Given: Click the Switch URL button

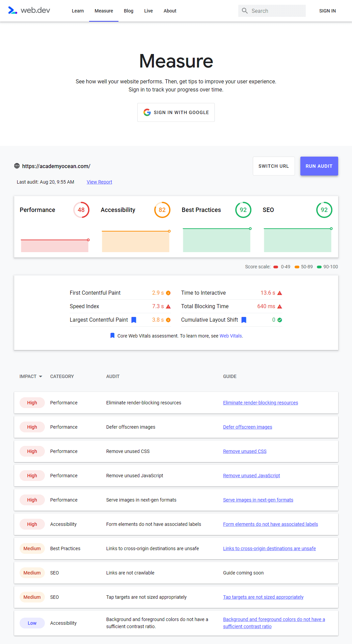Looking at the screenshot, I should 273,166.
